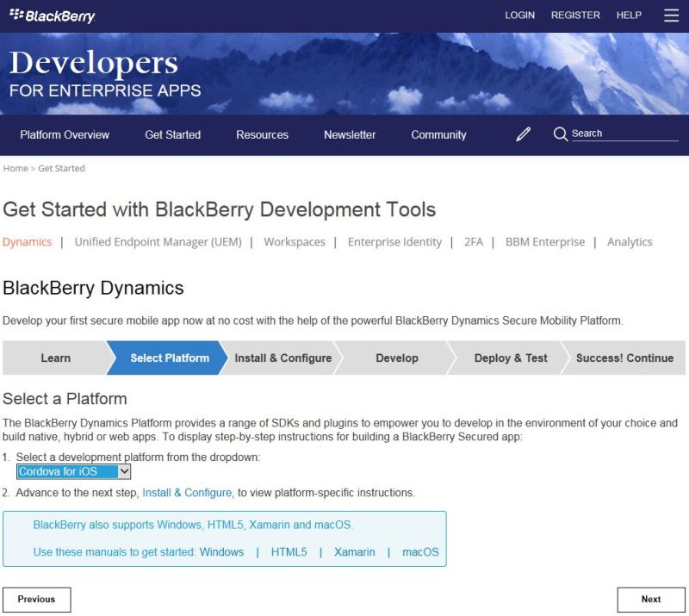689x616 pixels.
Task: Switch to the Analytics tab
Action: click(630, 242)
